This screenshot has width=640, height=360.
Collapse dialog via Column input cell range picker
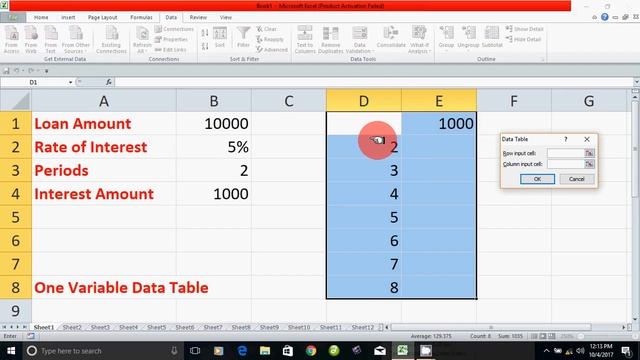point(589,164)
